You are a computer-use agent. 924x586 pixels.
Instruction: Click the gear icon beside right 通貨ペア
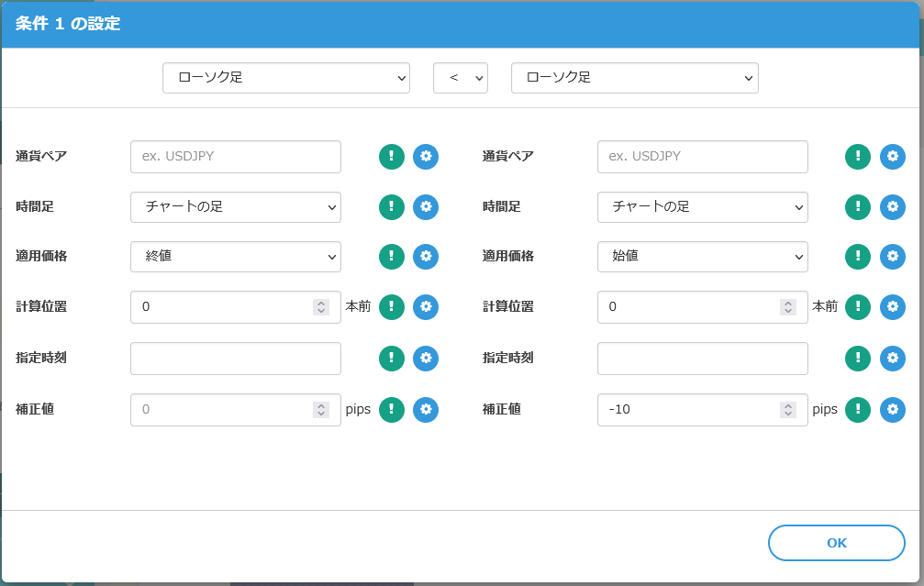(x=893, y=157)
